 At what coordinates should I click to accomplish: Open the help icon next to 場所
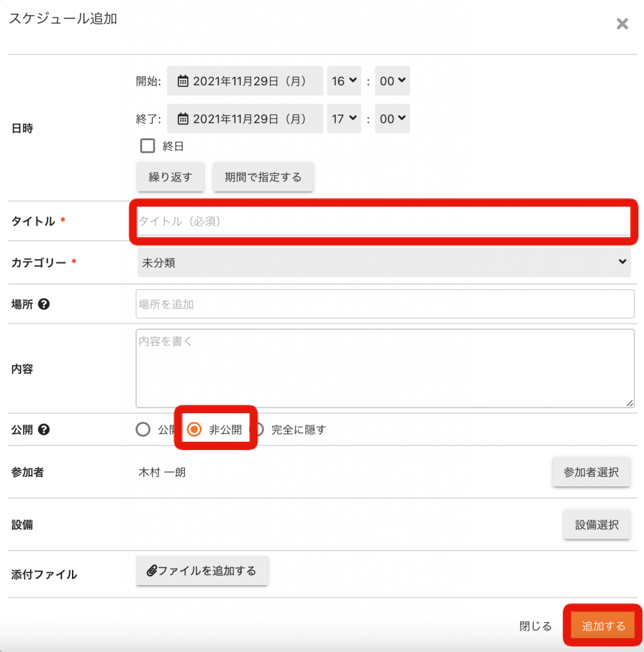coord(43,304)
